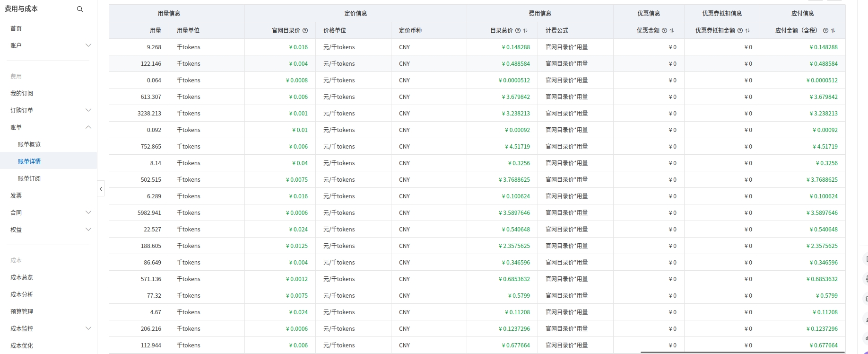
Task: Click list price cell ￥0.0012
Action: (297, 279)
